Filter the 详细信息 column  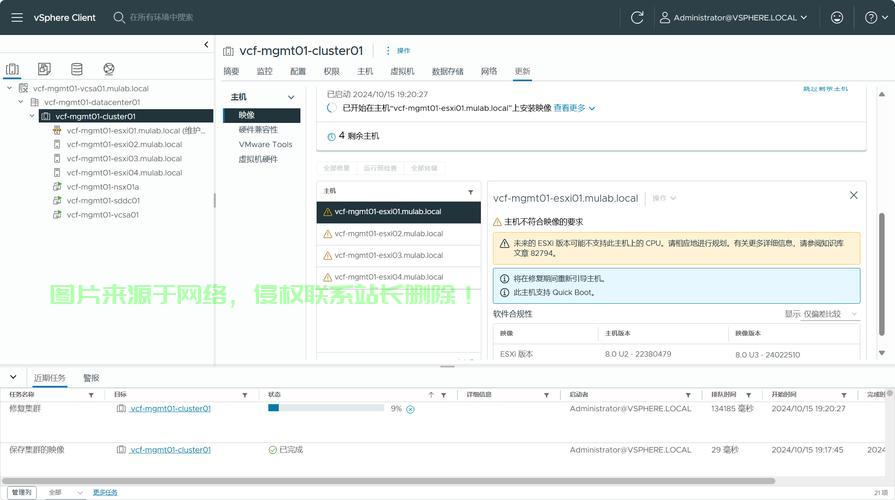pyautogui.click(x=546, y=395)
